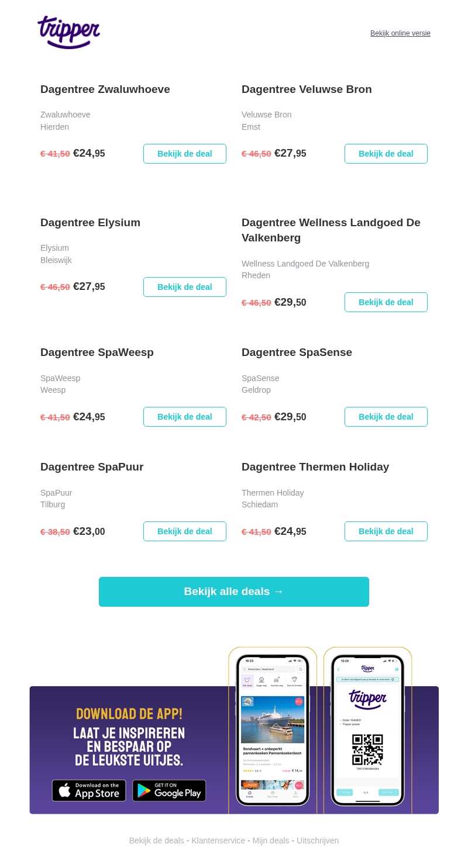
Task: Click the phone showing the Pannenkoekenboot deal
Action: pyautogui.click(x=273, y=729)
